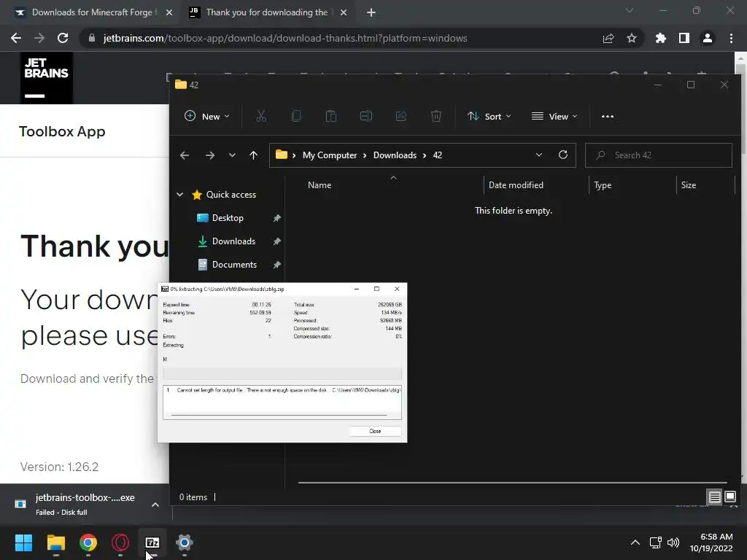This screenshot has width=747, height=560.
Task: Expand address bar history dropdown
Action: 539,155
